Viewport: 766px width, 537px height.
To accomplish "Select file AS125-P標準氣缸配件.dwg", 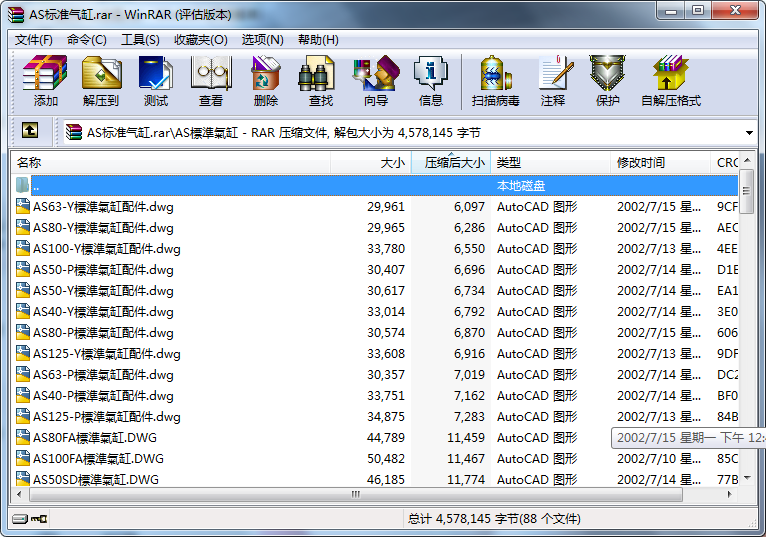I will (106, 417).
